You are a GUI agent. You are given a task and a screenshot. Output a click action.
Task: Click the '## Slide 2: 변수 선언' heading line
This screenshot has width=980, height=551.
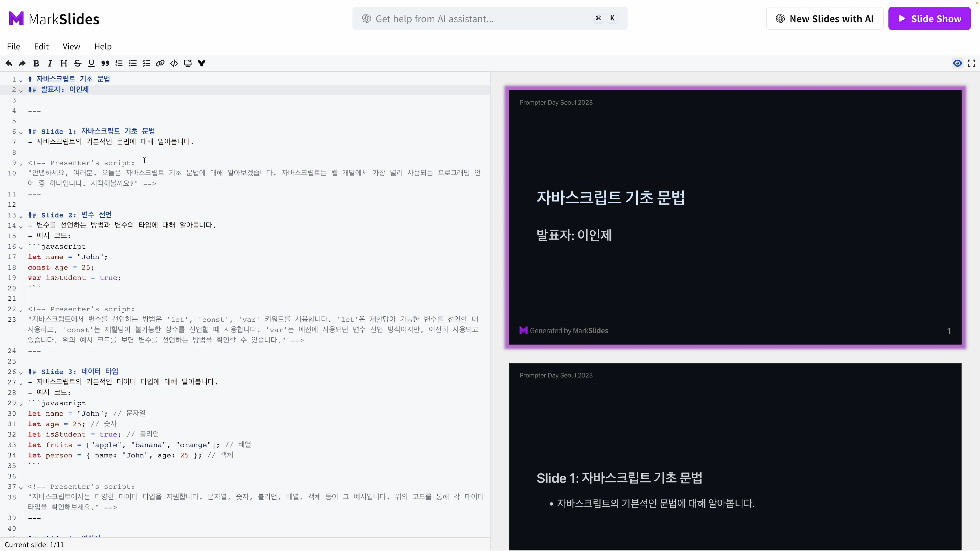[x=70, y=215]
